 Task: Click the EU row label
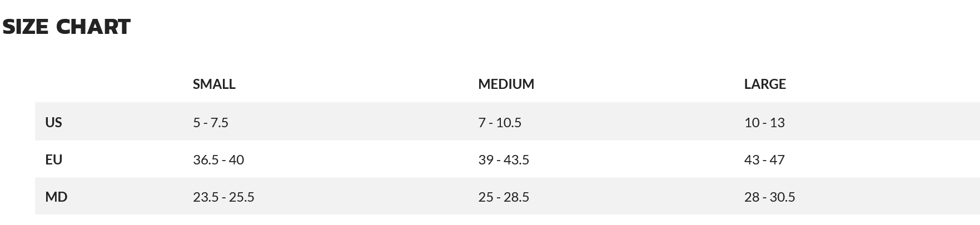coord(53,159)
